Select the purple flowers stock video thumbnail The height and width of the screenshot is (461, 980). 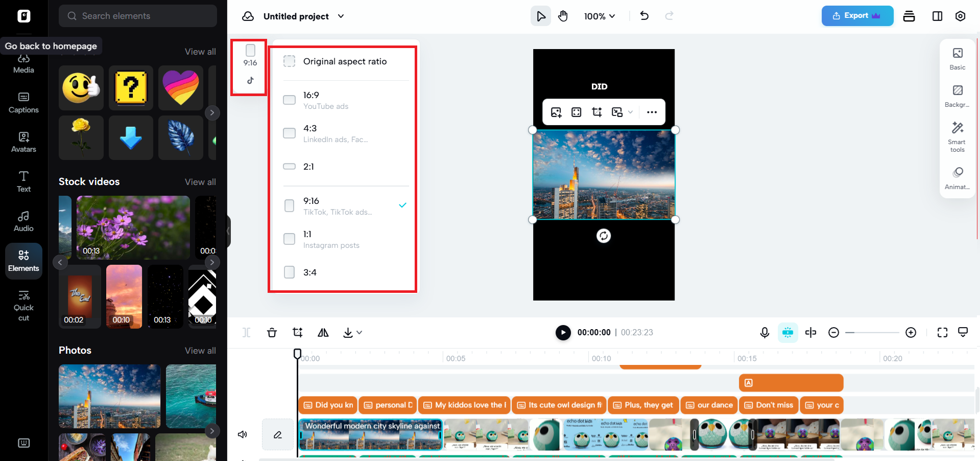133,227
